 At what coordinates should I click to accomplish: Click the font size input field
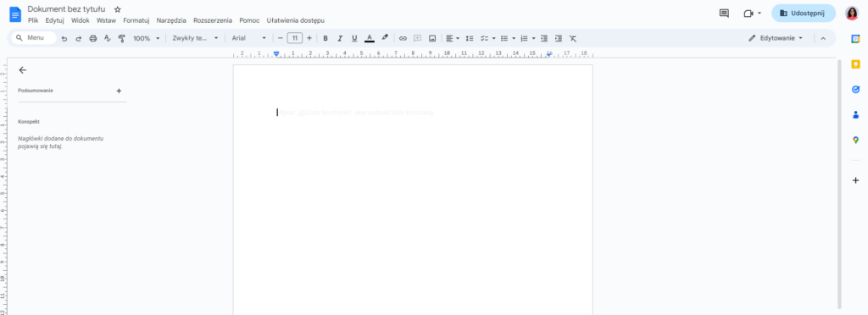click(294, 38)
